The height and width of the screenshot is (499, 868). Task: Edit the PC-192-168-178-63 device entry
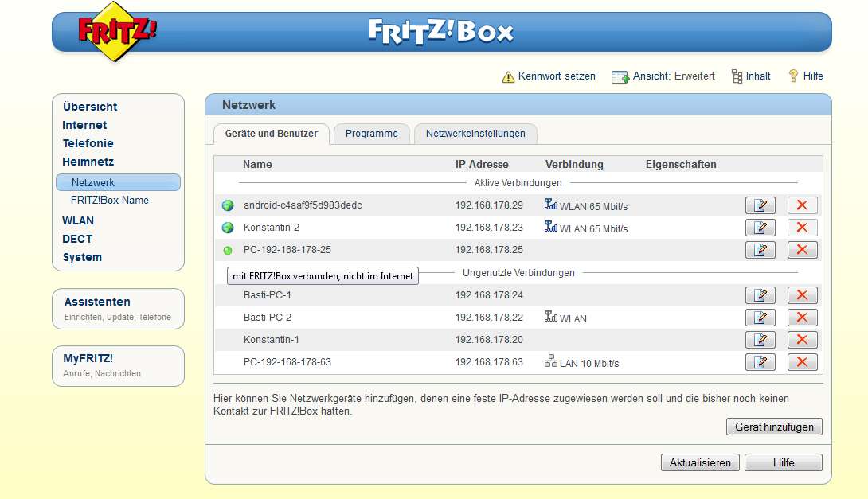(760, 362)
